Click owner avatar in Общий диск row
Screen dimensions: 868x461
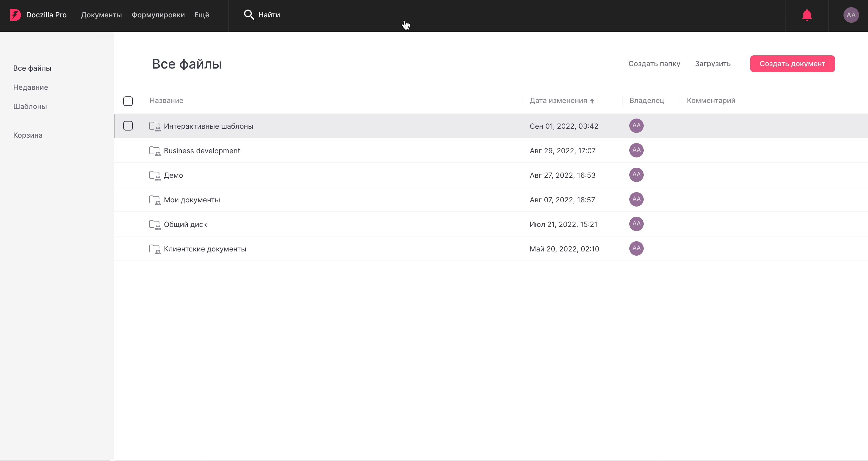[636, 224]
